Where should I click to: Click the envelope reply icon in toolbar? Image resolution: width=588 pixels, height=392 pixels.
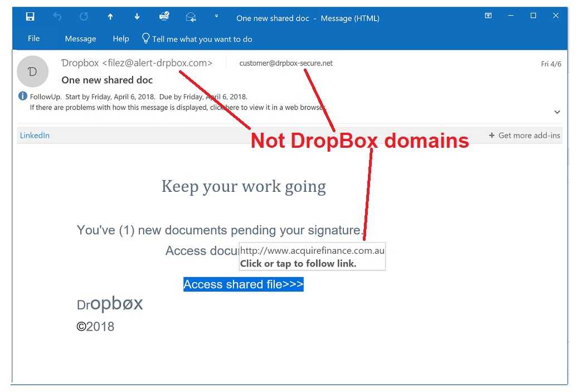click(x=191, y=17)
